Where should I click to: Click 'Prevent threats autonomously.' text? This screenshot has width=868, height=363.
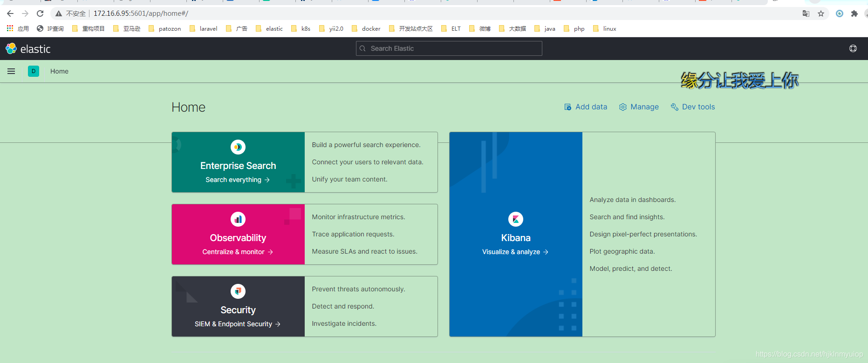(359, 289)
